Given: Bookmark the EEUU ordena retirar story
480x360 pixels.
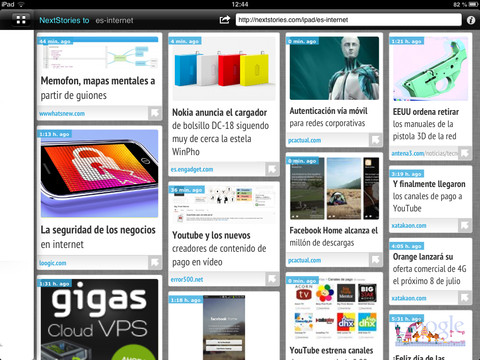Looking at the screenshot, I should coord(465,153).
